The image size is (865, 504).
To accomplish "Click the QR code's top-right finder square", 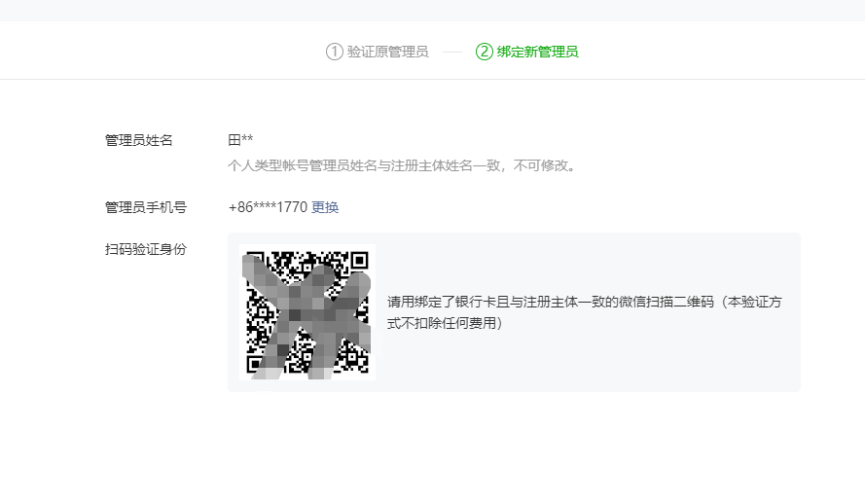I will (x=360, y=261).
